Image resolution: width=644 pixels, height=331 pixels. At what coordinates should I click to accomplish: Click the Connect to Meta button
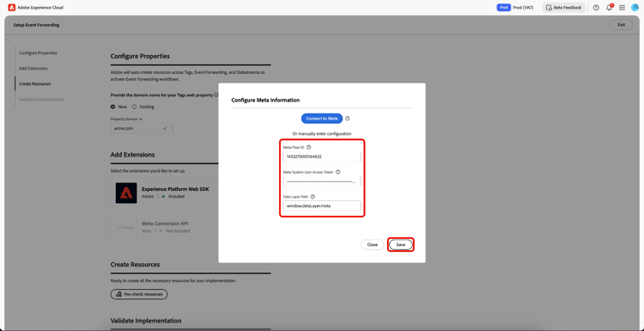(x=322, y=119)
